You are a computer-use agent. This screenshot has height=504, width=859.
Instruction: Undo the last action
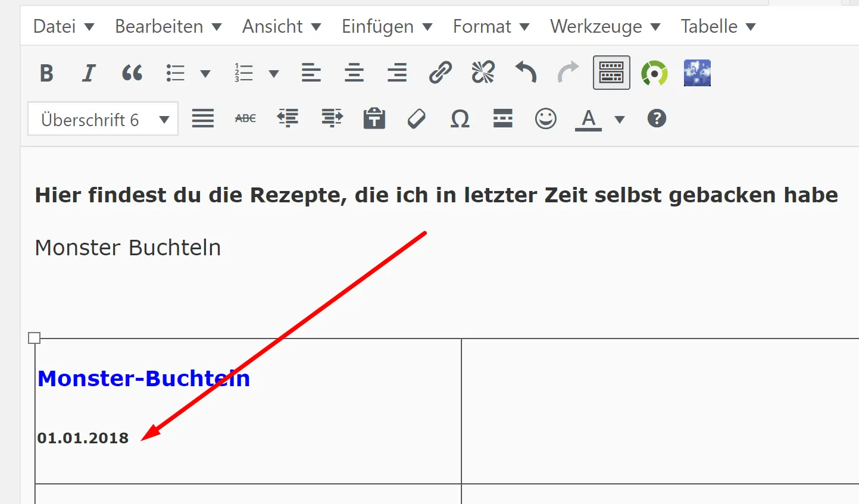tap(526, 73)
